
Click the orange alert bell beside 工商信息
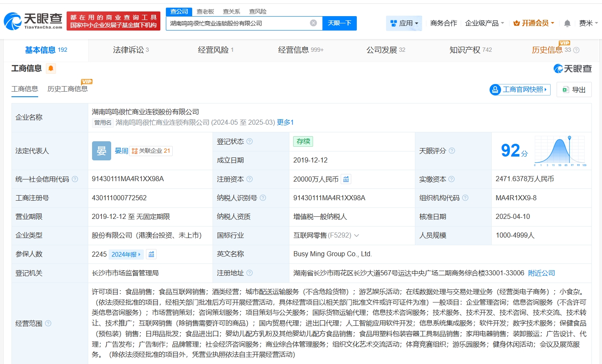tap(51, 68)
